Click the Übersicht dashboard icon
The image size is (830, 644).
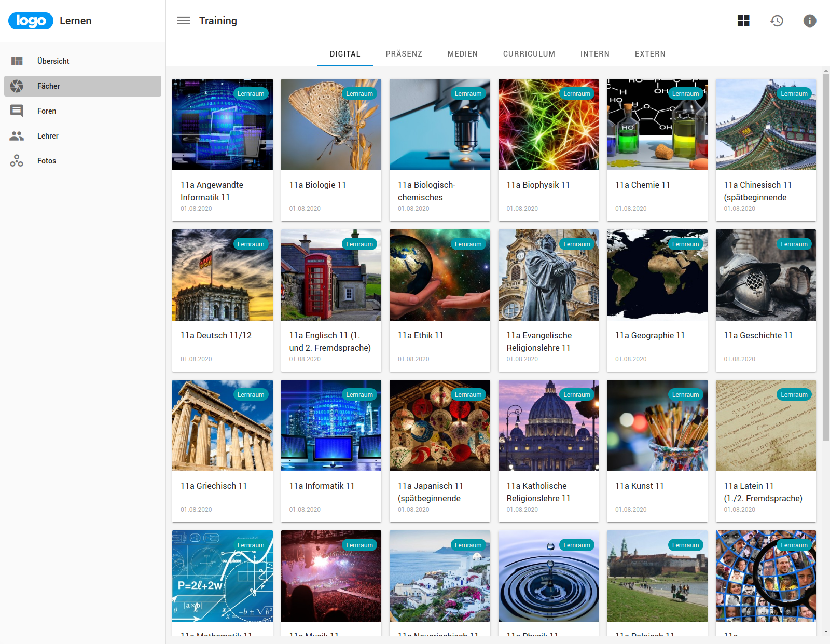[x=17, y=61]
